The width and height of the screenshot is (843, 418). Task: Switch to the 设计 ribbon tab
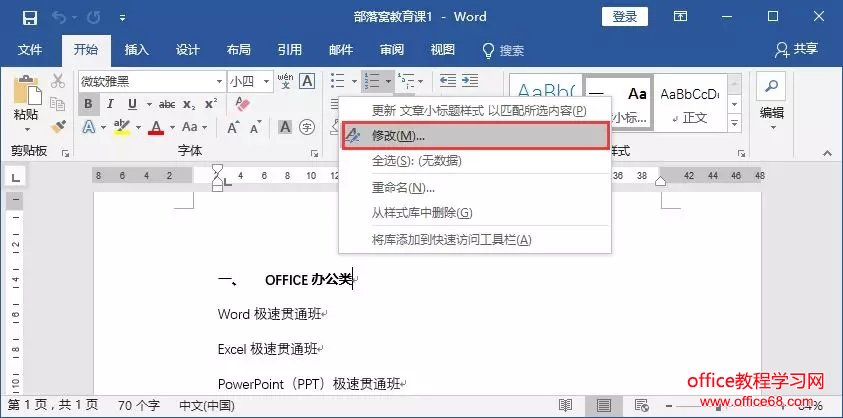(188, 50)
